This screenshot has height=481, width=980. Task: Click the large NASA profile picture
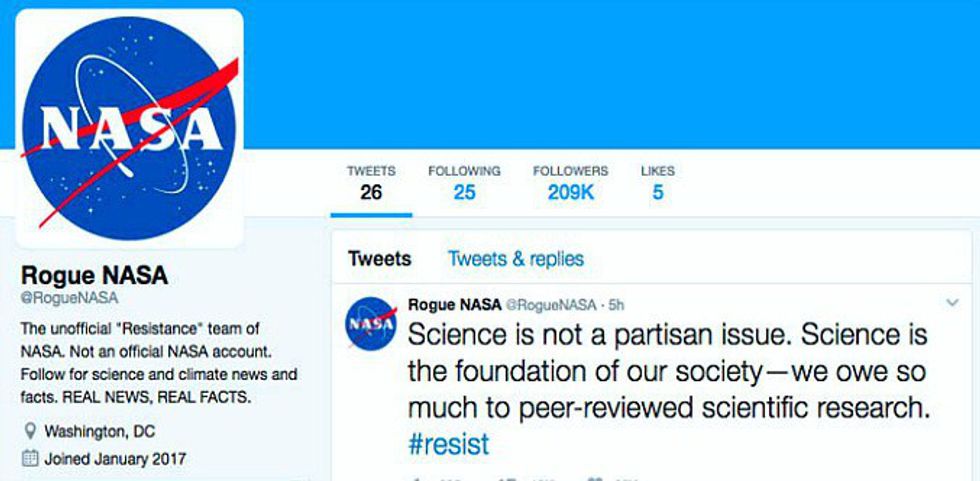click(130, 127)
